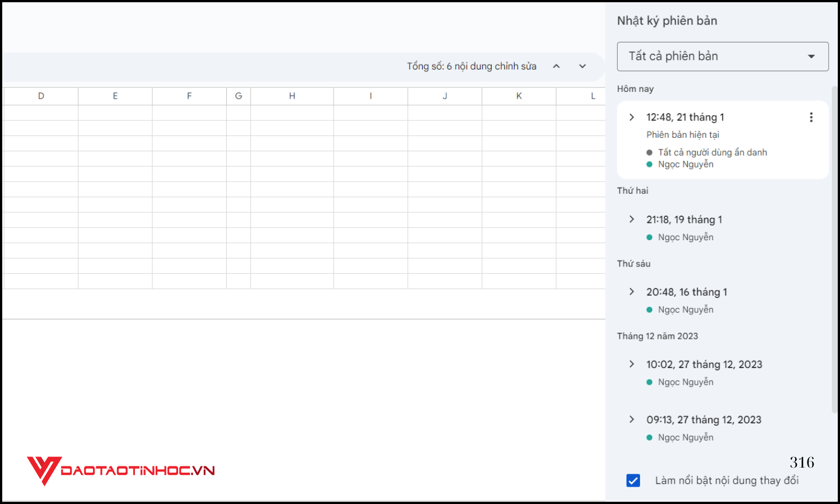Click the previous edit up arrow
This screenshot has height=504, width=840.
tap(556, 66)
